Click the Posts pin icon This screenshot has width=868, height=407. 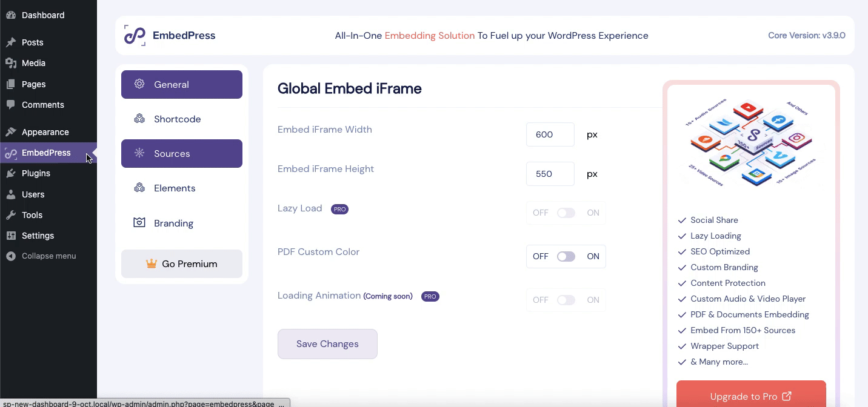[11, 42]
